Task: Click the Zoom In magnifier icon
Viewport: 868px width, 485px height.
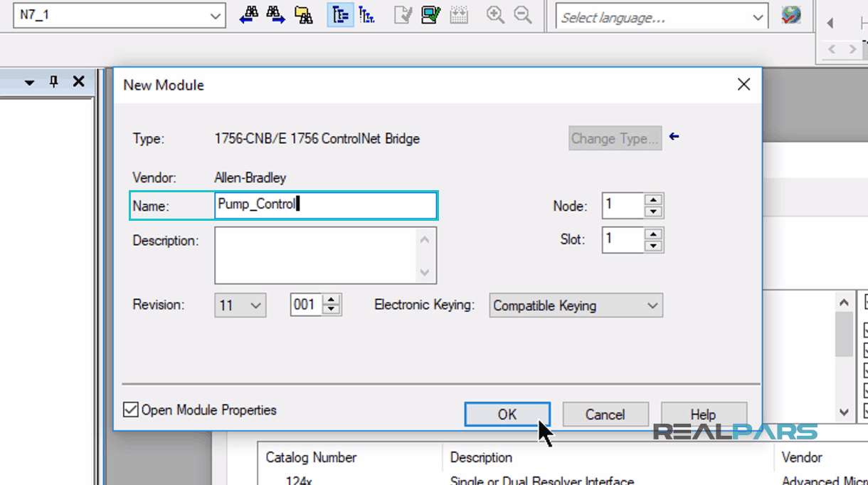Action: coord(495,15)
